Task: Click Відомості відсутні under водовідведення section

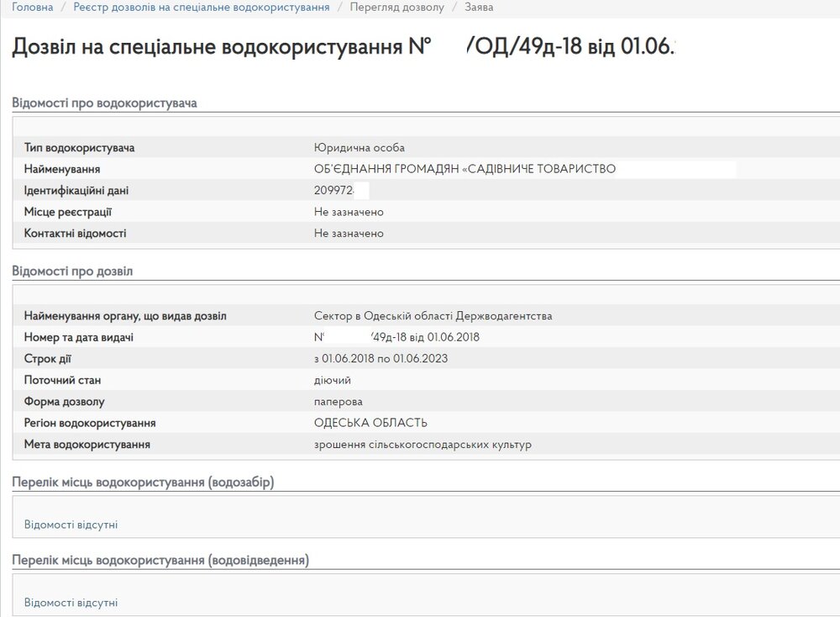Action: pyautogui.click(x=71, y=603)
